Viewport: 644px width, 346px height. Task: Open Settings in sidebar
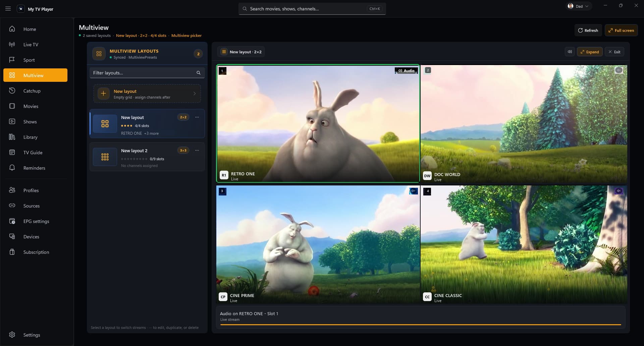click(x=35, y=335)
